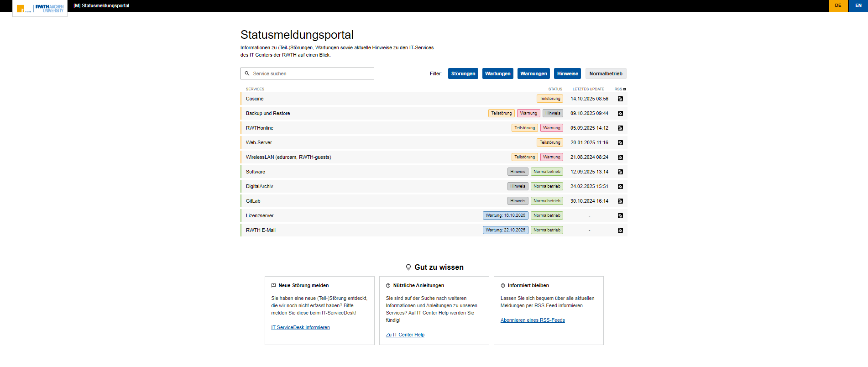Open the IT-ServiceDesk informieren link

pyautogui.click(x=300, y=328)
